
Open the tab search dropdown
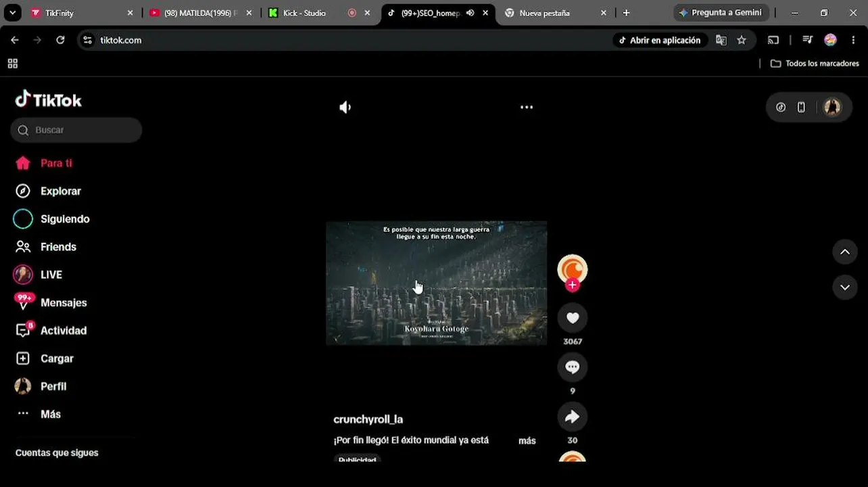coord(12,13)
